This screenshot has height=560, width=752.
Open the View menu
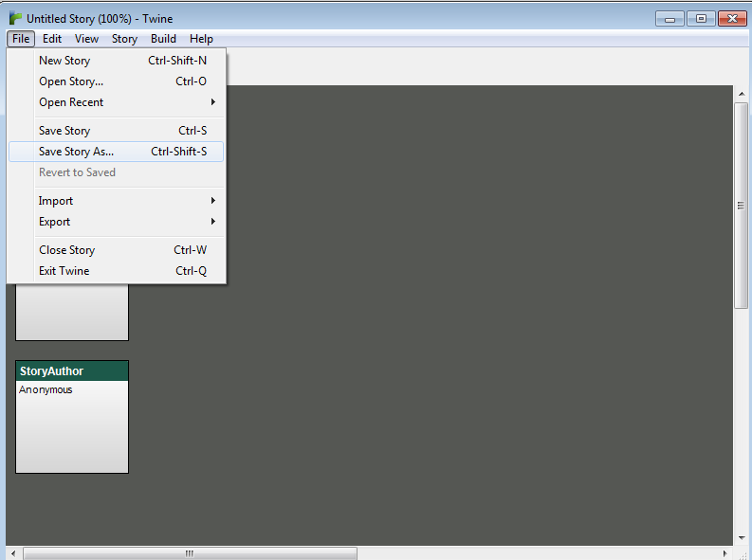click(86, 39)
